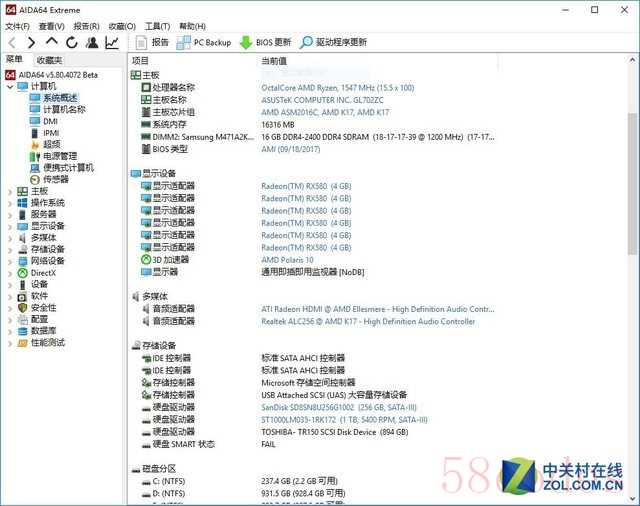Expand the 服务器 tree node
640x506 pixels.
(10, 215)
